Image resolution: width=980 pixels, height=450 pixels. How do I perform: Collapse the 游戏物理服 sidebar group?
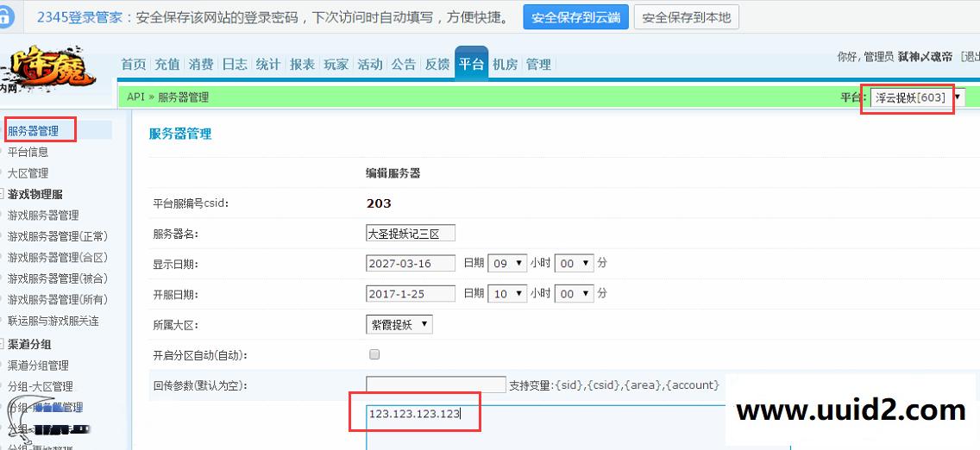pos(2,194)
